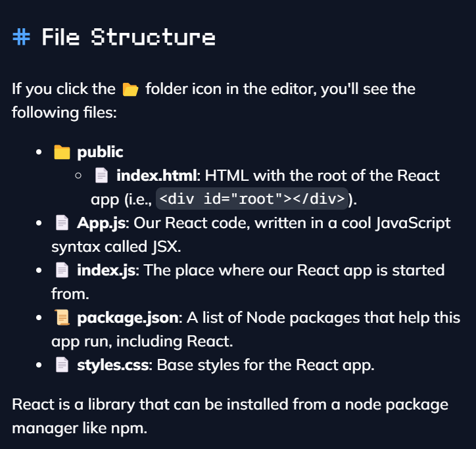Viewport: 476px width, 449px height.
Task: Click the yellow folder icon next to public
Action: pos(62,153)
